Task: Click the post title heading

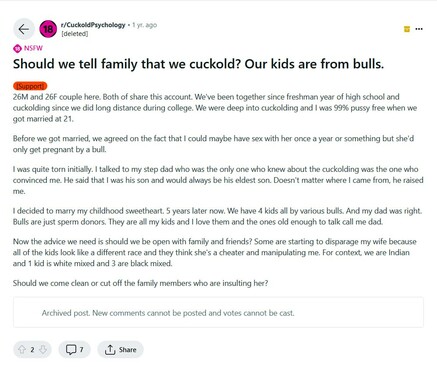Action: (x=198, y=64)
